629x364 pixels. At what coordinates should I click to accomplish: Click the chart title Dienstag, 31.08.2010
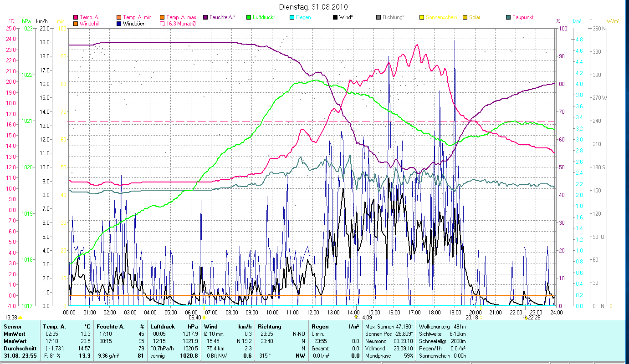tap(312, 7)
